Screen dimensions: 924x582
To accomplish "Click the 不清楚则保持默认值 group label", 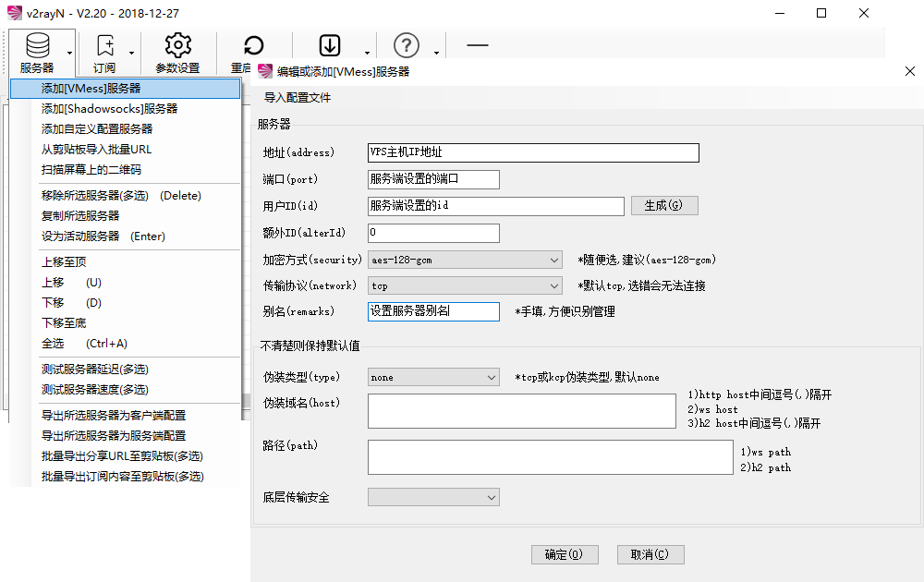I will pos(310,346).
